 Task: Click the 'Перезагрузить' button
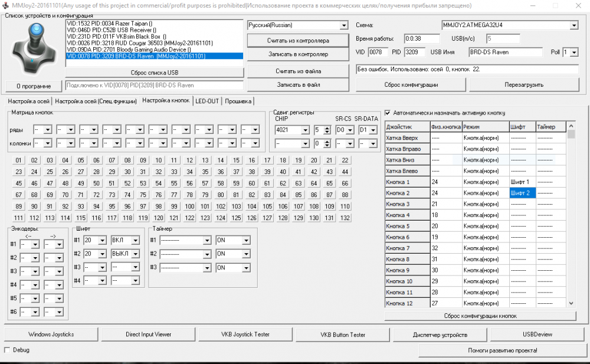pos(524,84)
